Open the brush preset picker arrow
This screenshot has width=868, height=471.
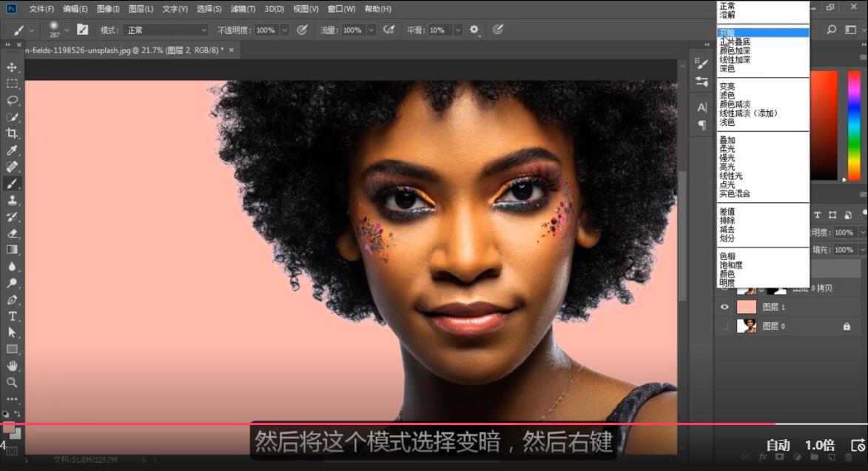tap(67, 30)
